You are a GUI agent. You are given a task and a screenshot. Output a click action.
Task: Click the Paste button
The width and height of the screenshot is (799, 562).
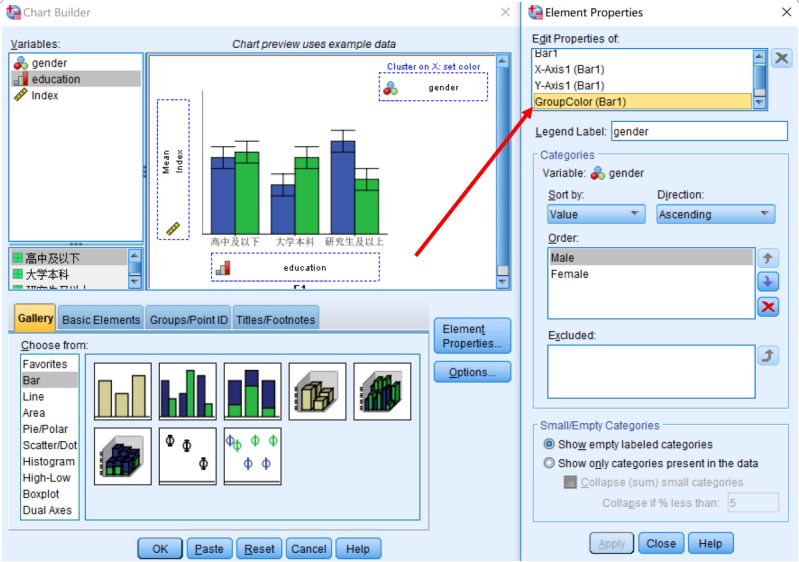pyautogui.click(x=209, y=549)
